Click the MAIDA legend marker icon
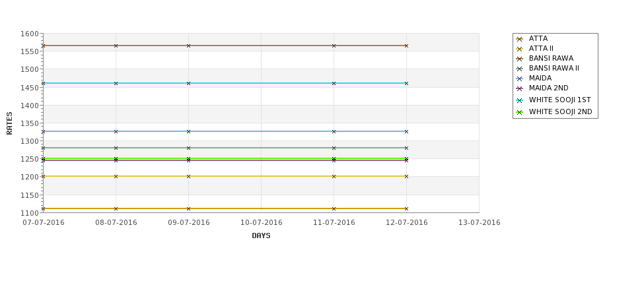 [520, 79]
